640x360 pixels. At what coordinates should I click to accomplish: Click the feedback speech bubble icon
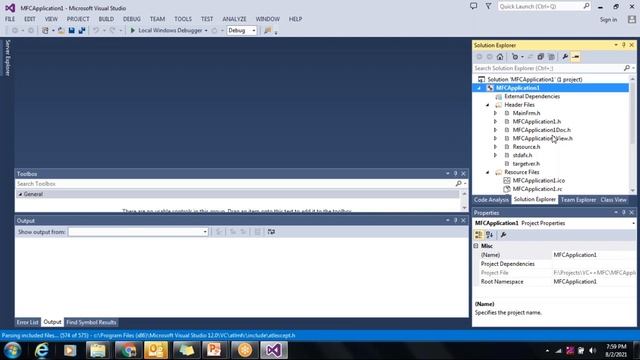click(473, 6)
